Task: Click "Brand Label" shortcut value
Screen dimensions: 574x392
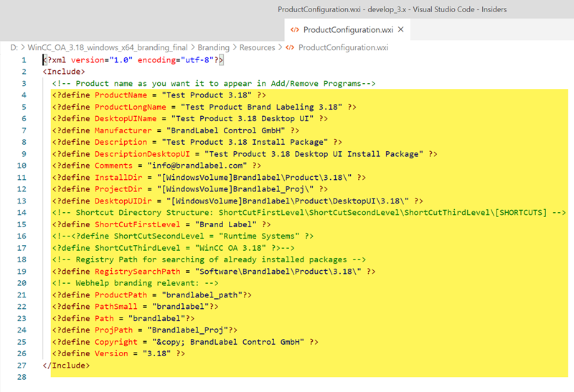Action: coord(226,224)
